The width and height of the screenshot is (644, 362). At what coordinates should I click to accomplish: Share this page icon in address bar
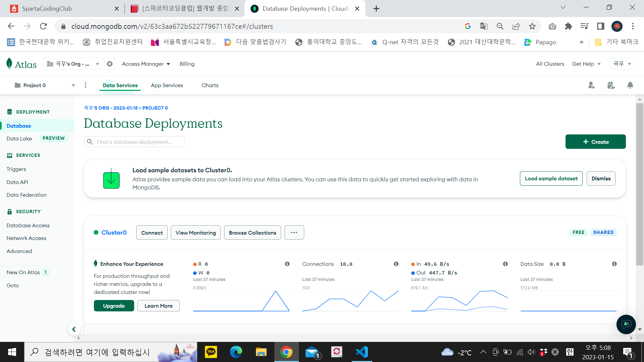516,26
